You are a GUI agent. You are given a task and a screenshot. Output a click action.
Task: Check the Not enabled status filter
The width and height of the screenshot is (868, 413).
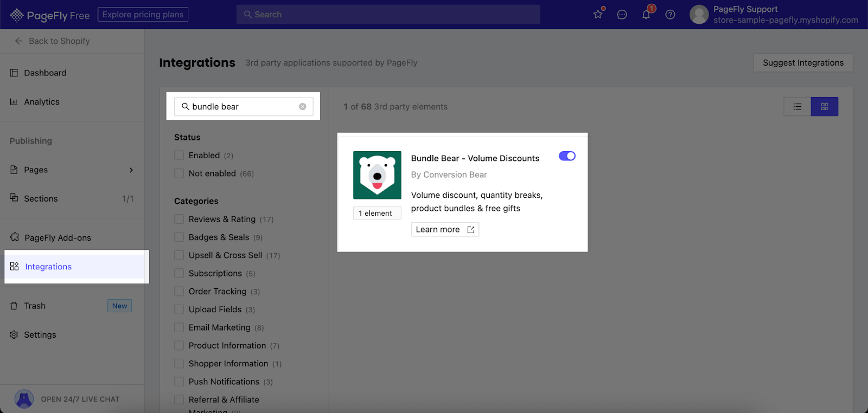[179, 173]
